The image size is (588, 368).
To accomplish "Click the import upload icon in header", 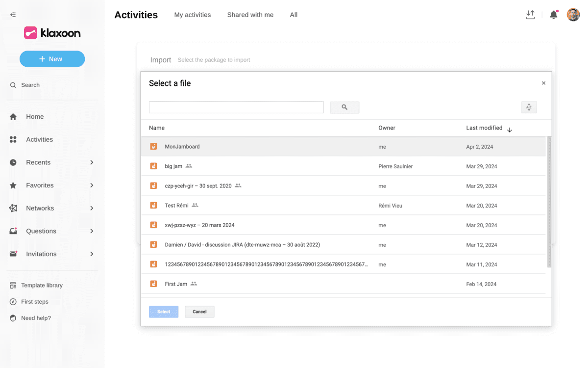I will (530, 15).
